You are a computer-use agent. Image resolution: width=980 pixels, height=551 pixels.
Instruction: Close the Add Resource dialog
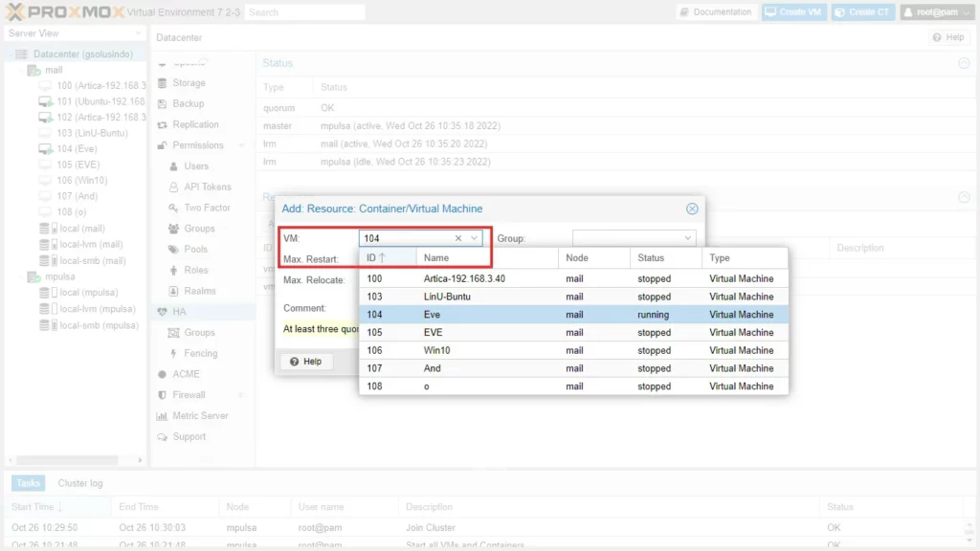692,209
